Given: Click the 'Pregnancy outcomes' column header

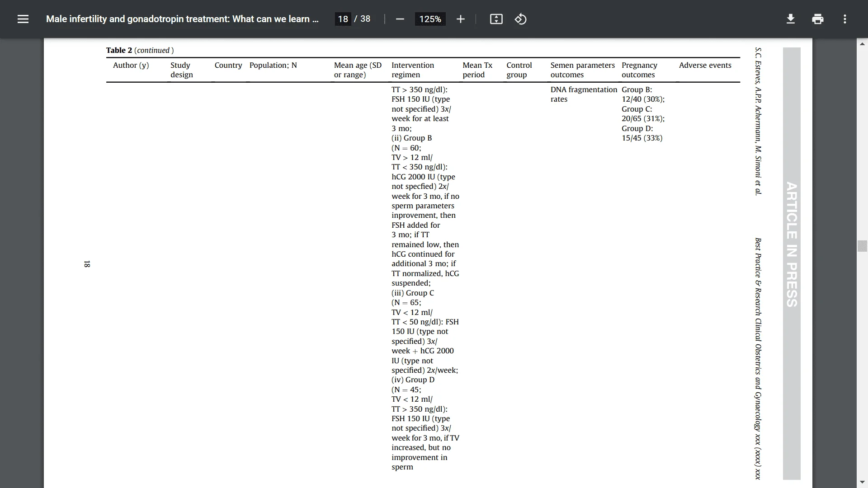Looking at the screenshot, I should pos(639,70).
